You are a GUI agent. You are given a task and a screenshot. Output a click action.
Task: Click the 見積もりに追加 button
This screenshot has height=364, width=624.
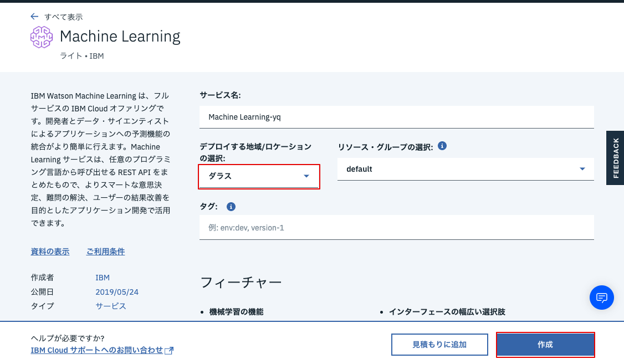(439, 345)
